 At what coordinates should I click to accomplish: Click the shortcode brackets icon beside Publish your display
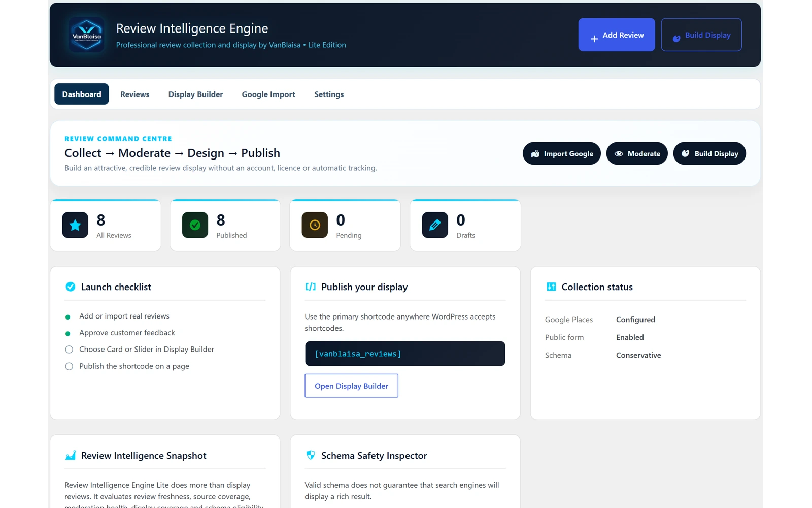[311, 287]
